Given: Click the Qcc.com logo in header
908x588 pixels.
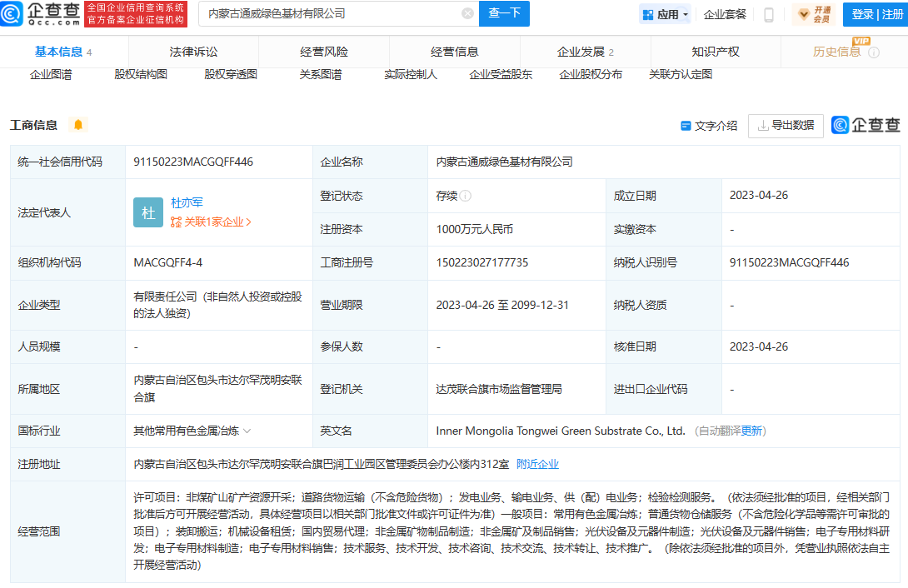Looking at the screenshot, I should 42,14.
